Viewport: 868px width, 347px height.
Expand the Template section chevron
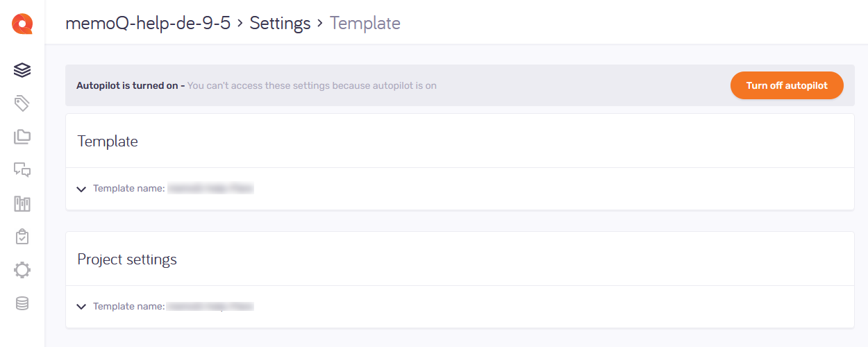pos(81,189)
